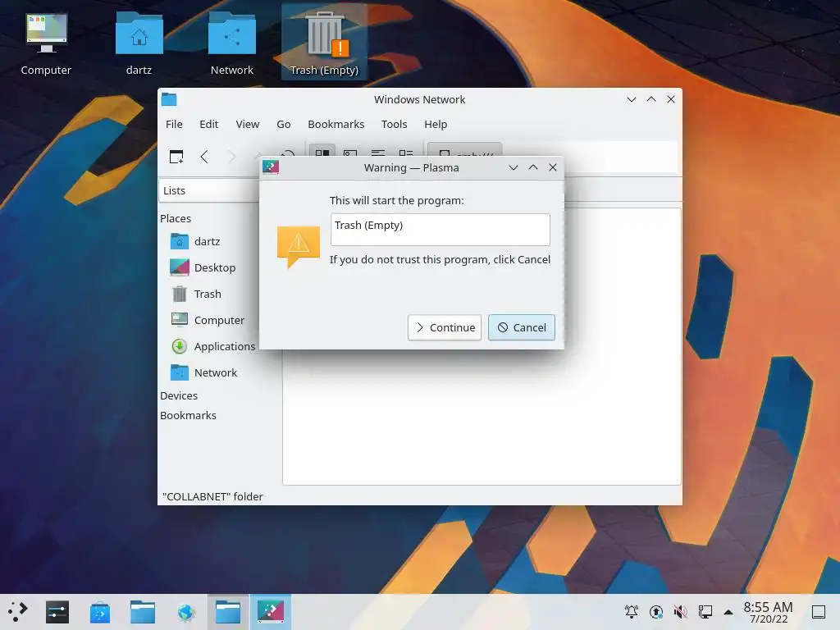Click the program name field showing Trash (Empty)
The image size is (840, 630).
[440, 230]
